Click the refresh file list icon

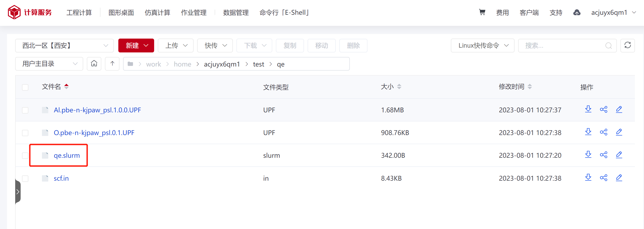[x=627, y=45]
